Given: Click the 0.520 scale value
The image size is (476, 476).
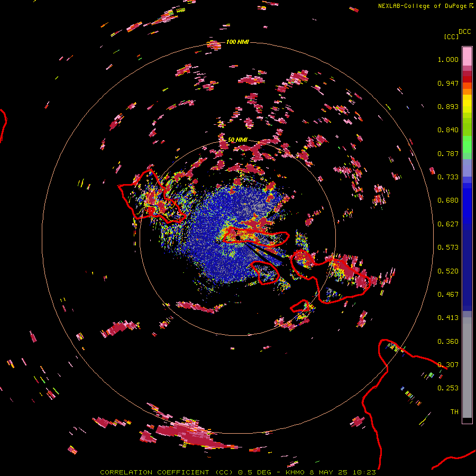Looking at the screenshot, I should (x=448, y=271).
